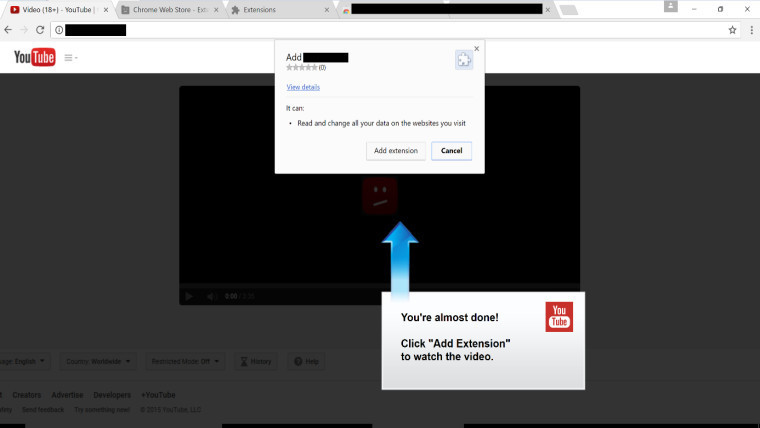Switch to the Chrome Web Store tab

coord(170,10)
